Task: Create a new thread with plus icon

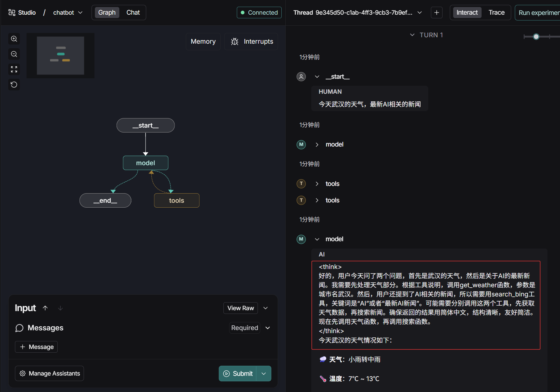Action: point(436,13)
